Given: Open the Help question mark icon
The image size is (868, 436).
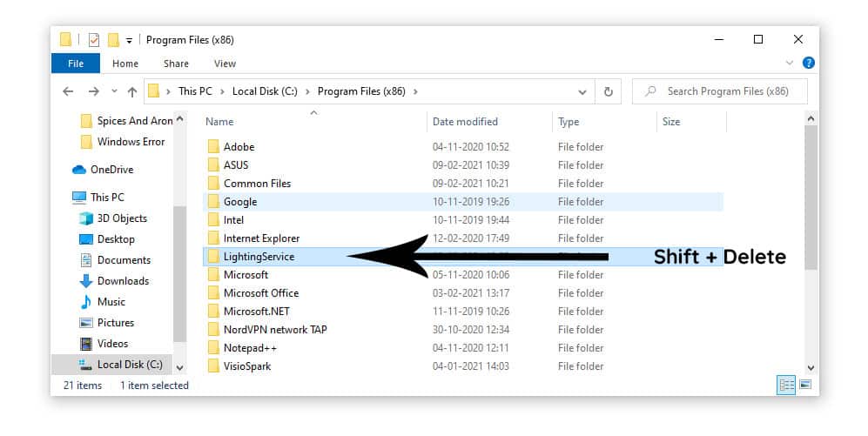Looking at the screenshot, I should pos(808,63).
